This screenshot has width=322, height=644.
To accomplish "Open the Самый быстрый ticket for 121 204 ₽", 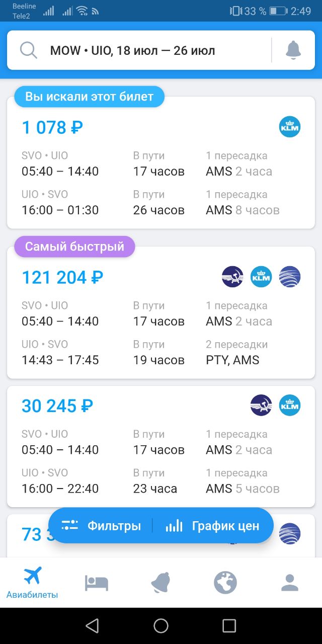I will click(x=161, y=312).
